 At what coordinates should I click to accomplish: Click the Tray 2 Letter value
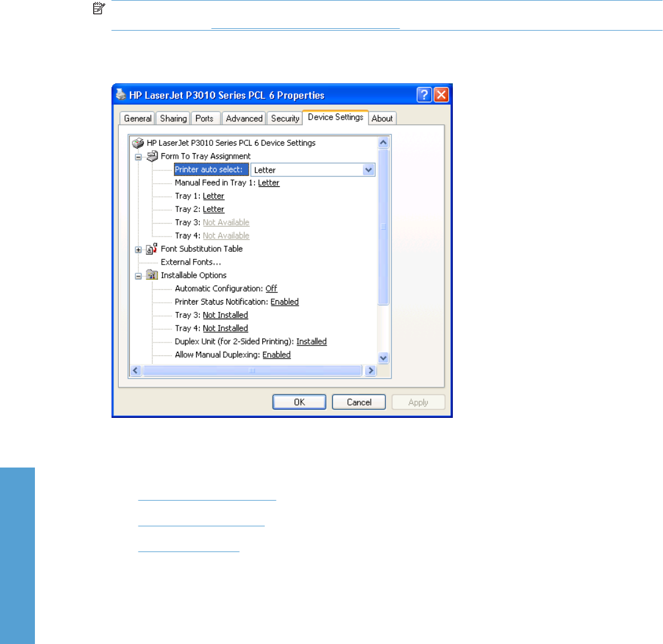pyautogui.click(x=213, y=209)
